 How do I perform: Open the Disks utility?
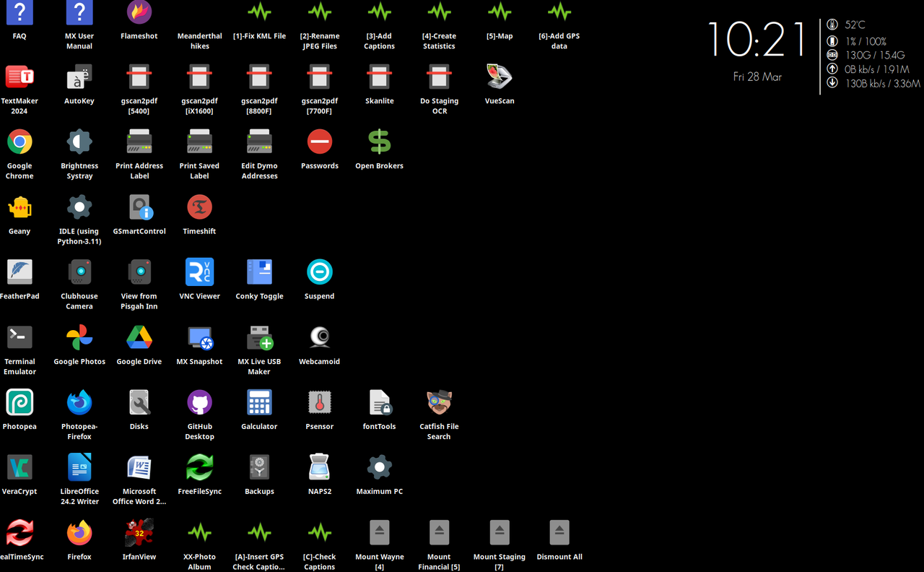coord(139,402)
